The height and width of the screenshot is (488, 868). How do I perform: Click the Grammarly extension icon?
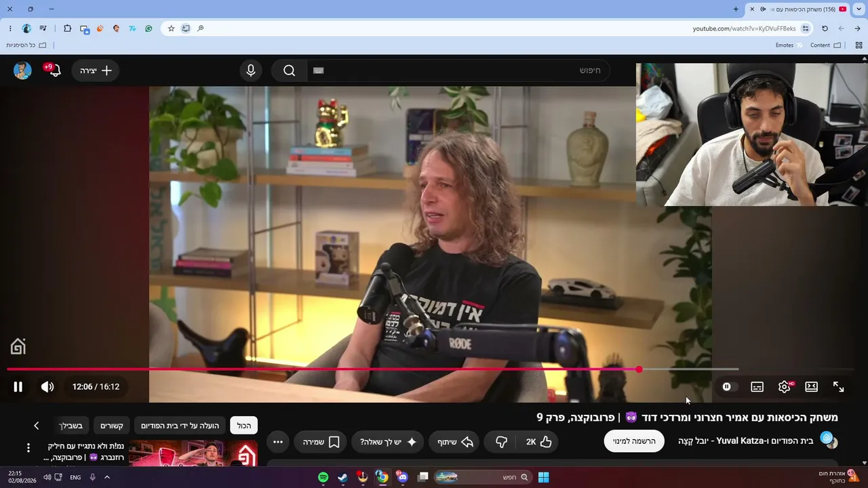(149, 28)
